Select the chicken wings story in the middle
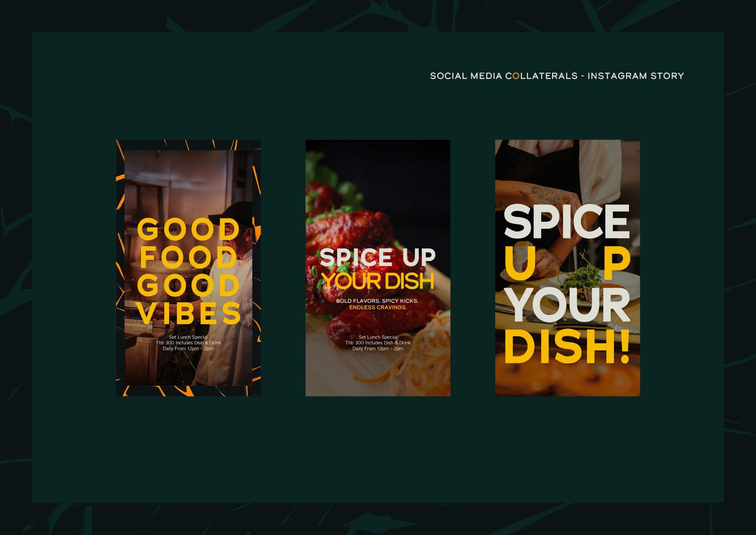756x535 pixels. point(378,268)
